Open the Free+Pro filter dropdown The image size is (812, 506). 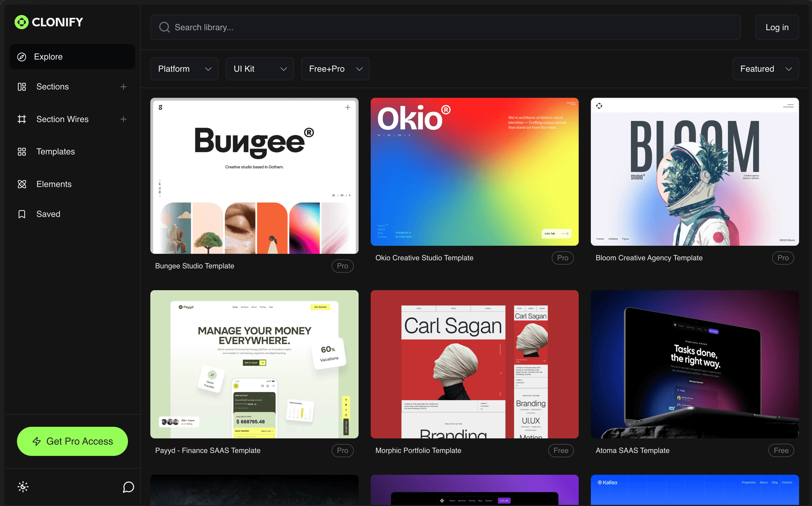coord(335,69)
